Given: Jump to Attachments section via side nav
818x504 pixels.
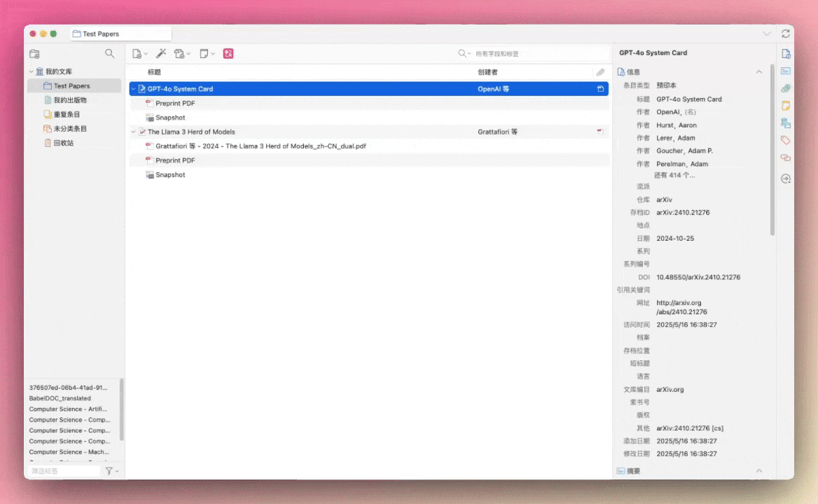Looking at the screenshot, I should coord(786,89).
